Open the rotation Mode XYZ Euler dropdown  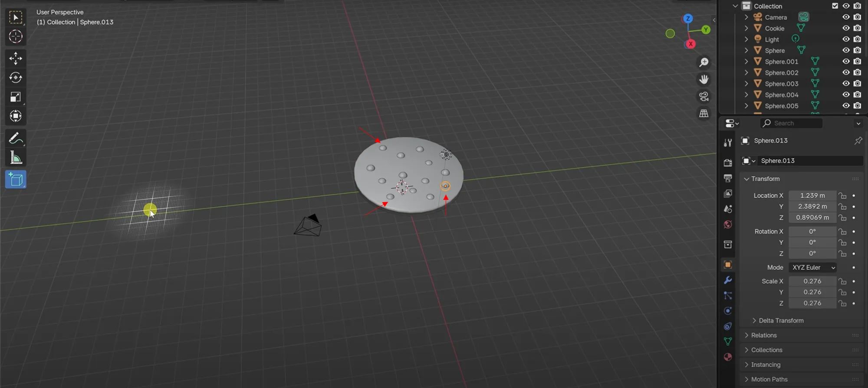[813, 267]
